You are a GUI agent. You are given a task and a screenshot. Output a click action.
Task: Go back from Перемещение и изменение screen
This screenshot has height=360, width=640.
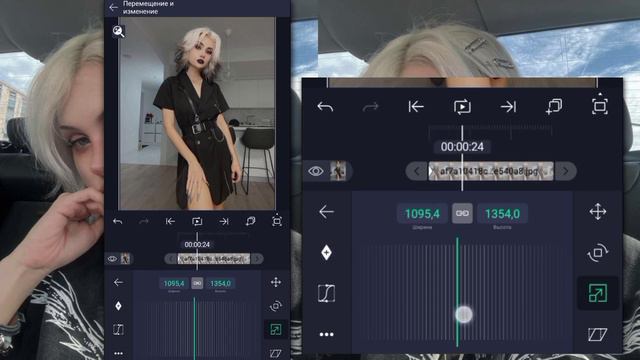113,7
